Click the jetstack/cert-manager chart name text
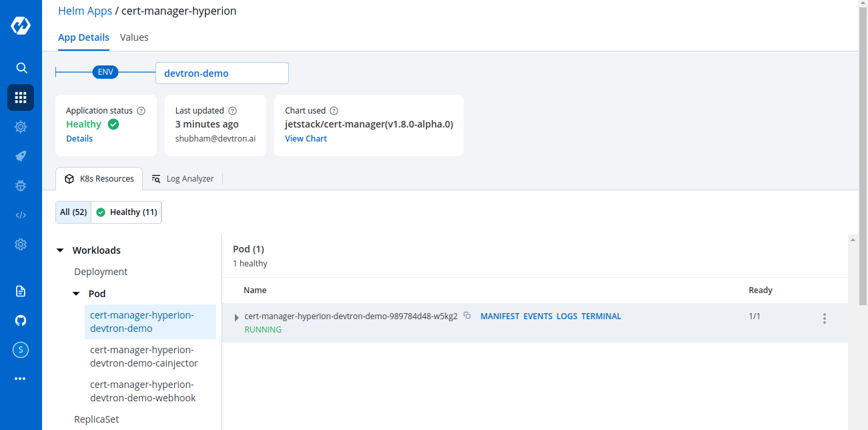 point(369,124)
